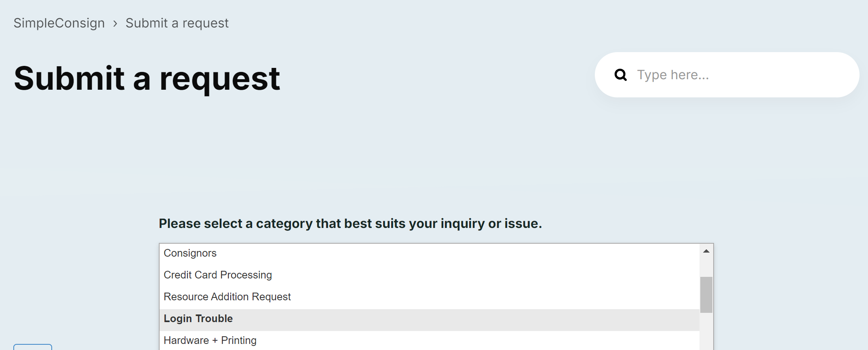Click the category selection prompt label

pos(350,223)
